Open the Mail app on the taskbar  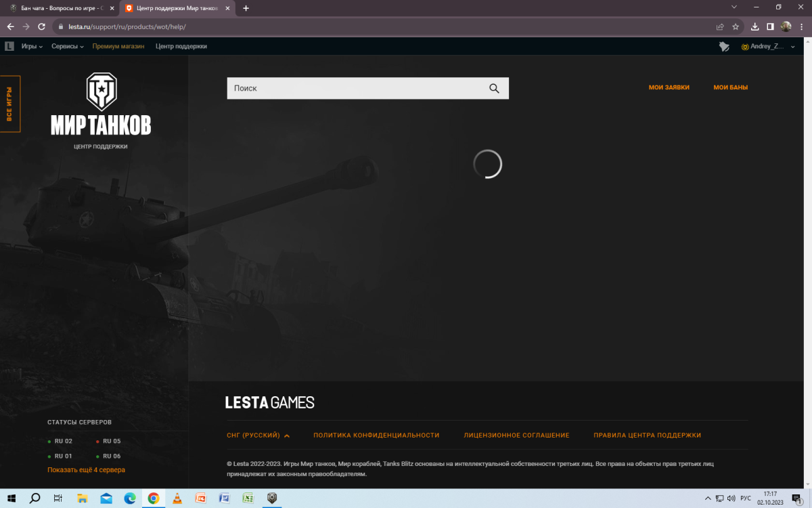[106, 499]
